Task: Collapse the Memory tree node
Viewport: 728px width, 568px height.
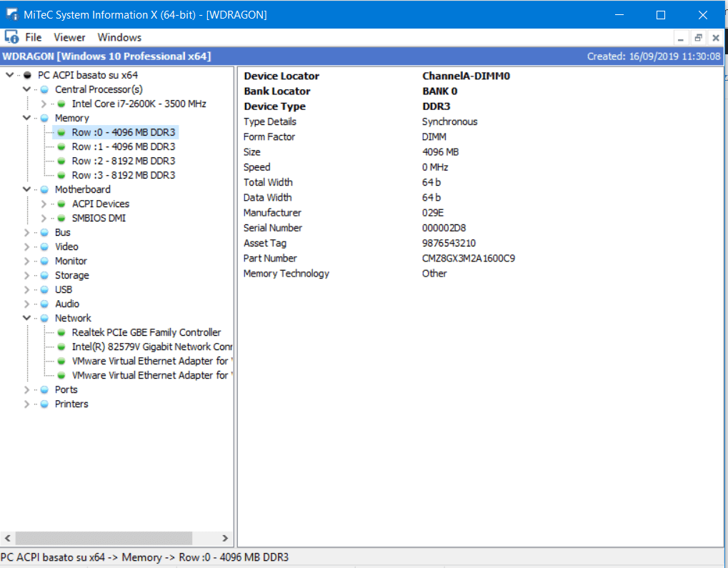Action: click(26, 118)
